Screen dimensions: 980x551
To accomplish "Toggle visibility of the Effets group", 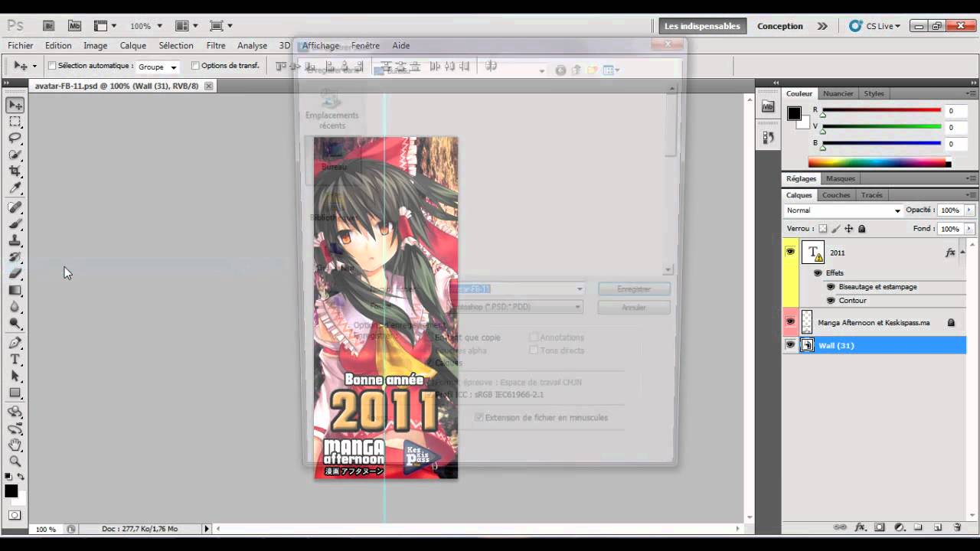I will (818, 273).
